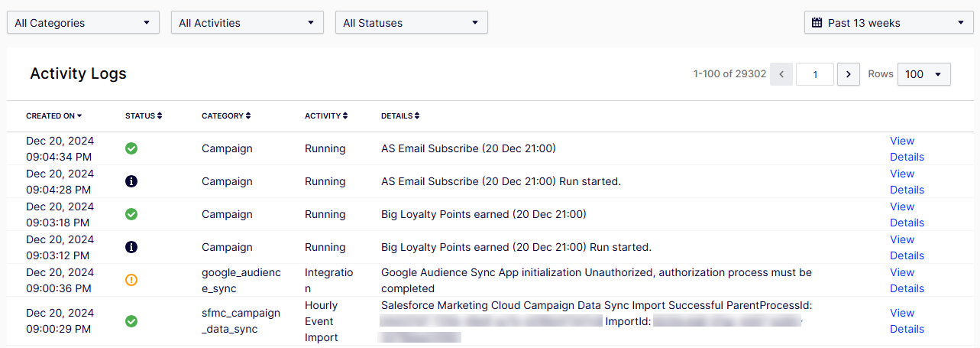Expand the All Activities filter

point(247,23)
